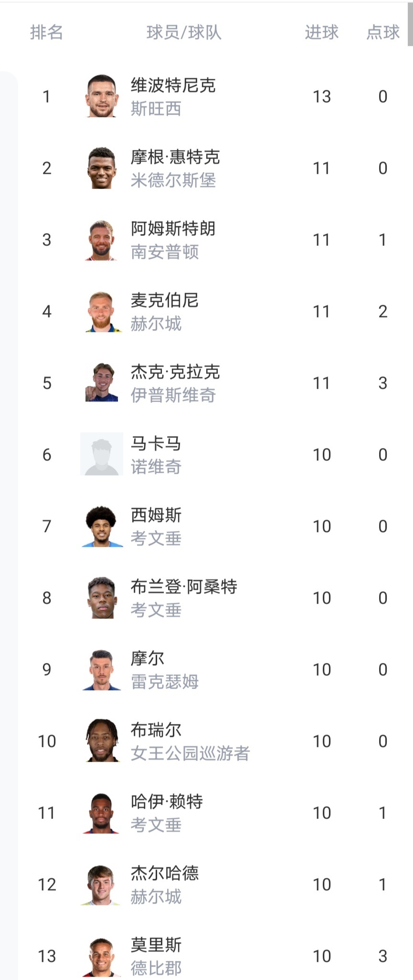Click player name 哈伊·赖特

(x=167, y=801)
